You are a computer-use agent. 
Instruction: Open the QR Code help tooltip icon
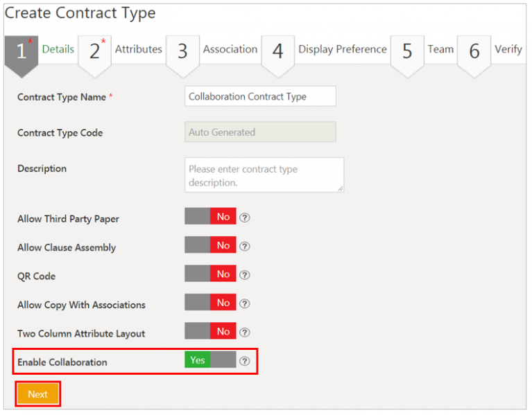pos(244,275)
